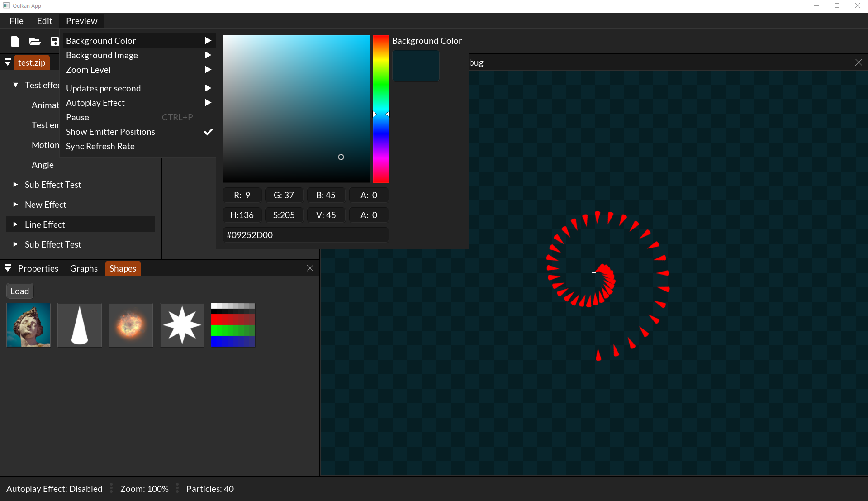
Task: Click the New file icon in the toolbar
Action: pos(15,42)
